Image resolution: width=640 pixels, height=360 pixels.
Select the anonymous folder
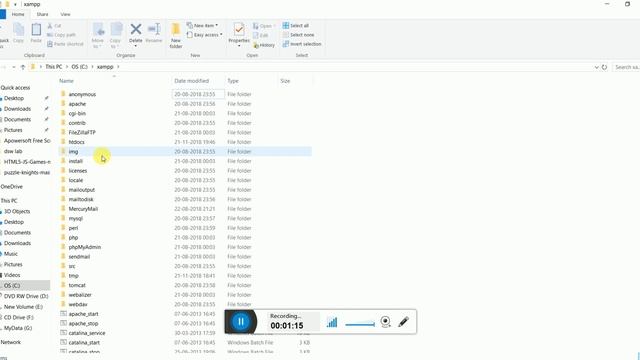click(x=82, y=94)
